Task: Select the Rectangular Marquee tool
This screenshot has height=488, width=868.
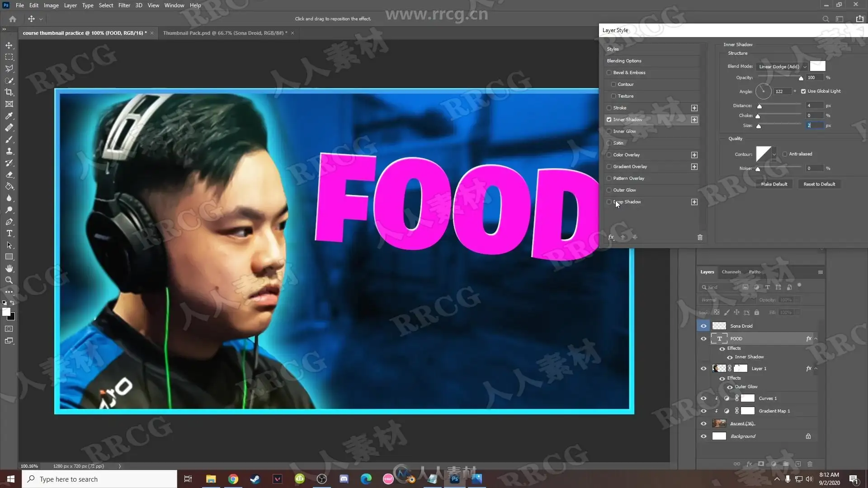Action: coord(9,57)
